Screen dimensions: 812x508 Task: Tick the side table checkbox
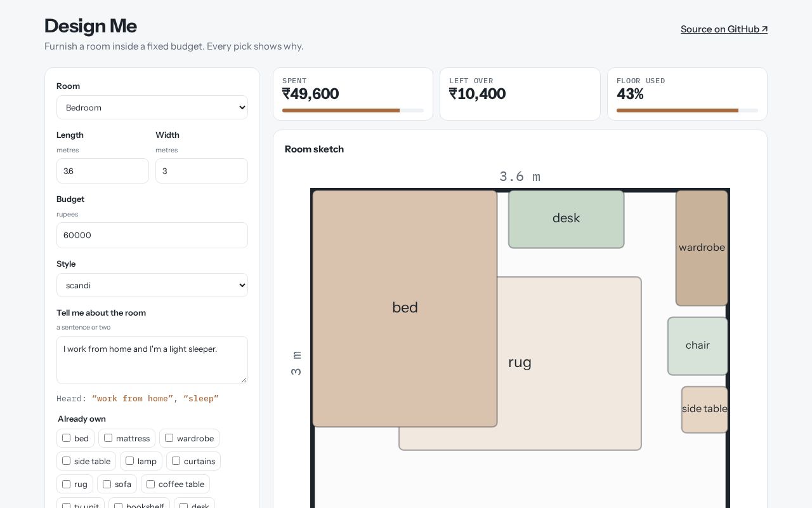66,461
